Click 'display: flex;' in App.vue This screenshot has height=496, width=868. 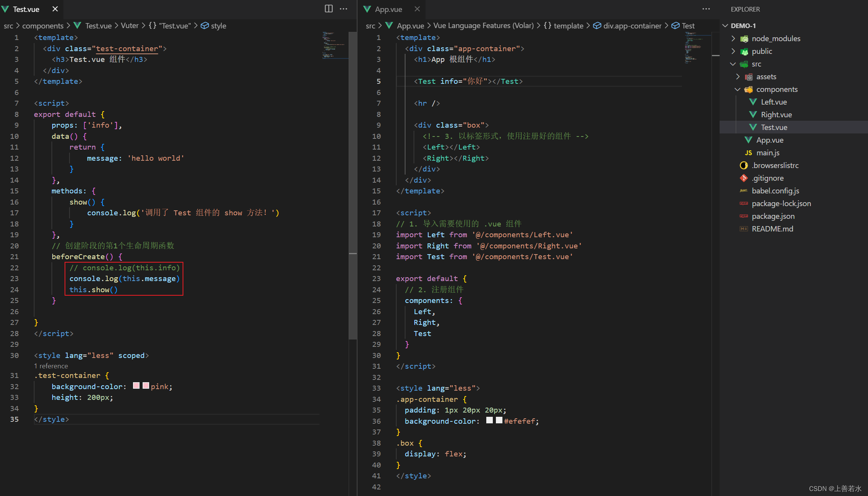[x=435, y=454]
